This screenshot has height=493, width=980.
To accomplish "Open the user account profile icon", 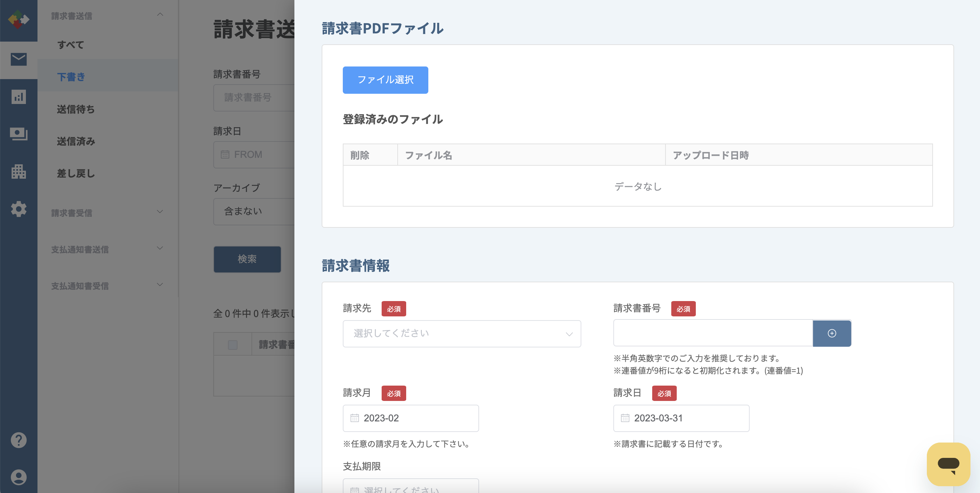I will point(19,477).
